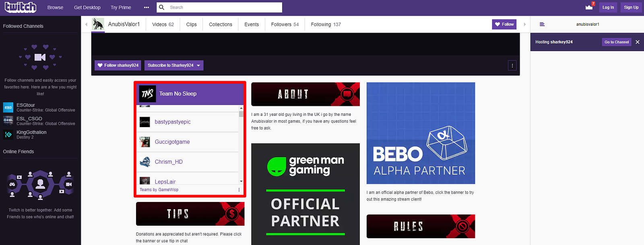Screen dimensions: 644x245
Task: Open the Try Prime link
Action: [121, 7]
